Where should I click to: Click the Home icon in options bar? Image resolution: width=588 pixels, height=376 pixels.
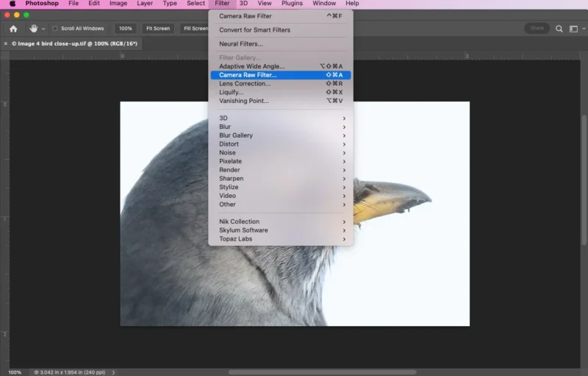13,29
